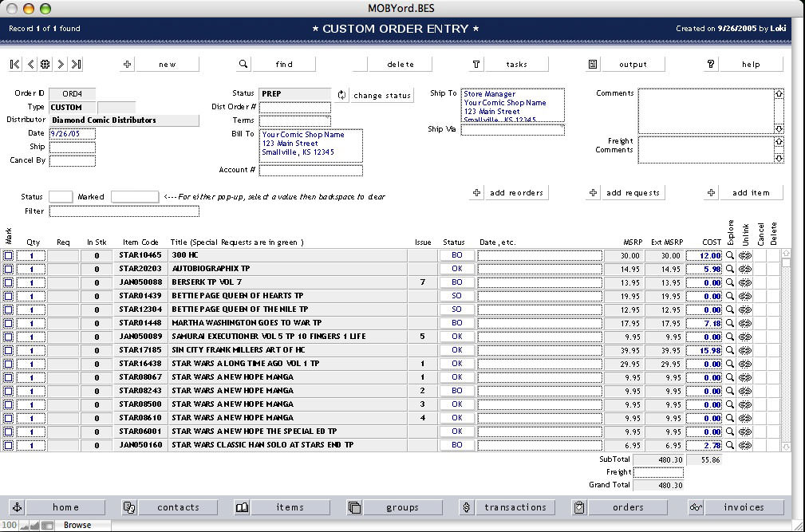Click the clipboard icon beside orders
The image size is (805, 532).
579,507
